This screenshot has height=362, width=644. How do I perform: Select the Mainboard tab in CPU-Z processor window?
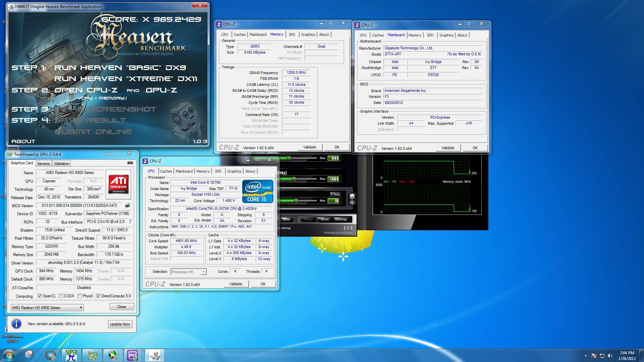184,171
